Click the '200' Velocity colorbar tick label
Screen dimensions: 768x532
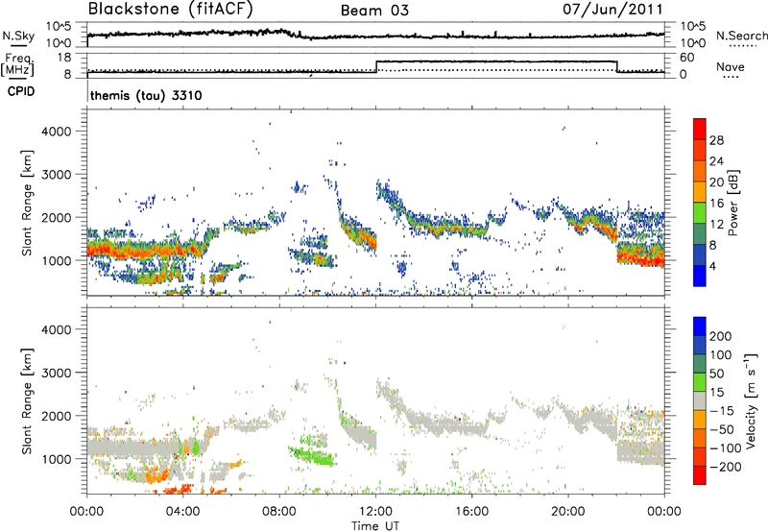721,336
